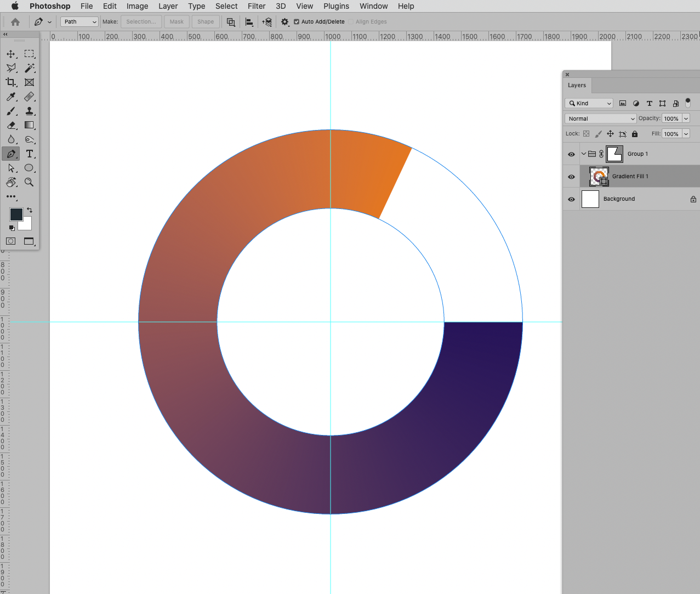Image resolution: width=700 pixels, height=594 pixels.
Task: Toggle visibility of Group 1
Action: [571, 154]
